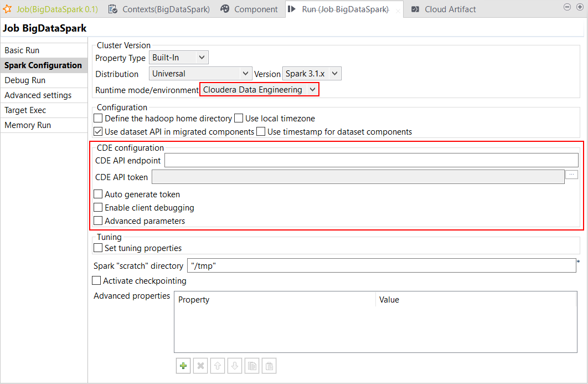
Task: Select Basic Run in sidebar
Action: 44,50
